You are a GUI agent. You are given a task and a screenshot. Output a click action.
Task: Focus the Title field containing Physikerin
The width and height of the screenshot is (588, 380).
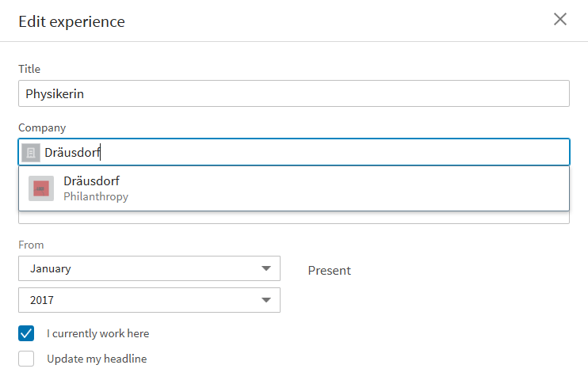click(x=293, y=93)
